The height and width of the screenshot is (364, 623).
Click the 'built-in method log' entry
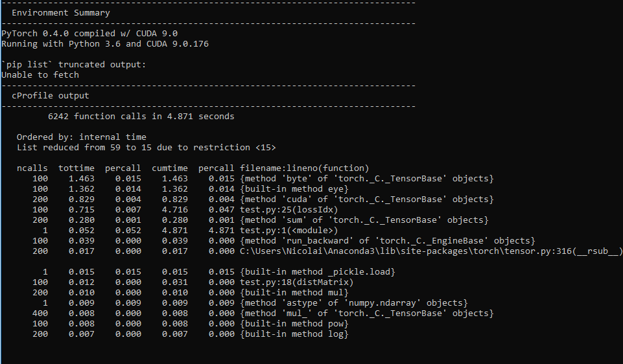[294, 334]
